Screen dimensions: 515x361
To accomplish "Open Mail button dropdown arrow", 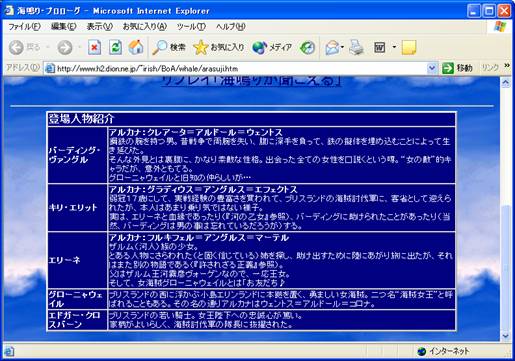I will point(342,48).
